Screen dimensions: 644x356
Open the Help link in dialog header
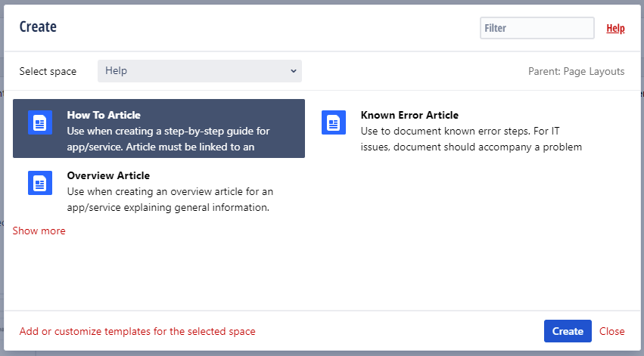[615, 28]
